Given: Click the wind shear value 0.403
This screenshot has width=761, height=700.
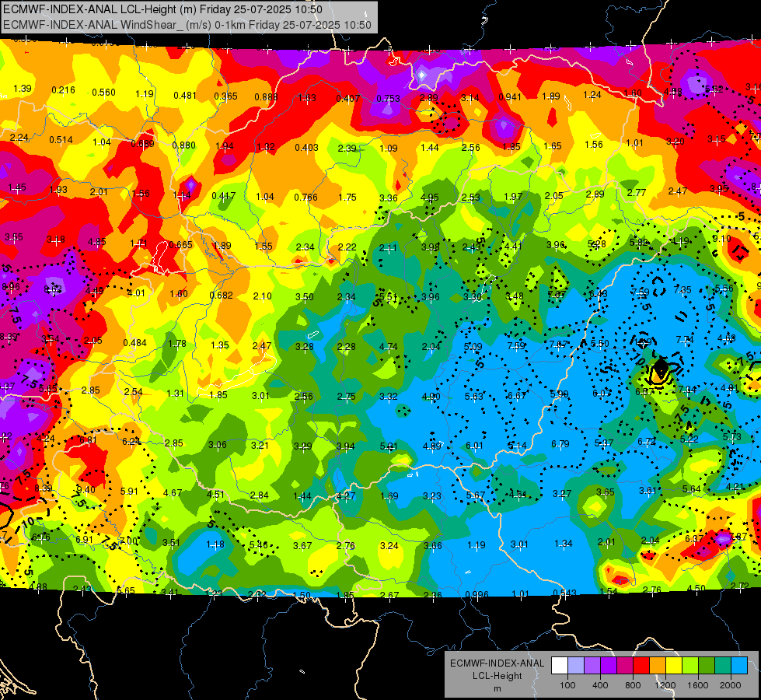Looking at the screenshot, I should pos(307,147).
